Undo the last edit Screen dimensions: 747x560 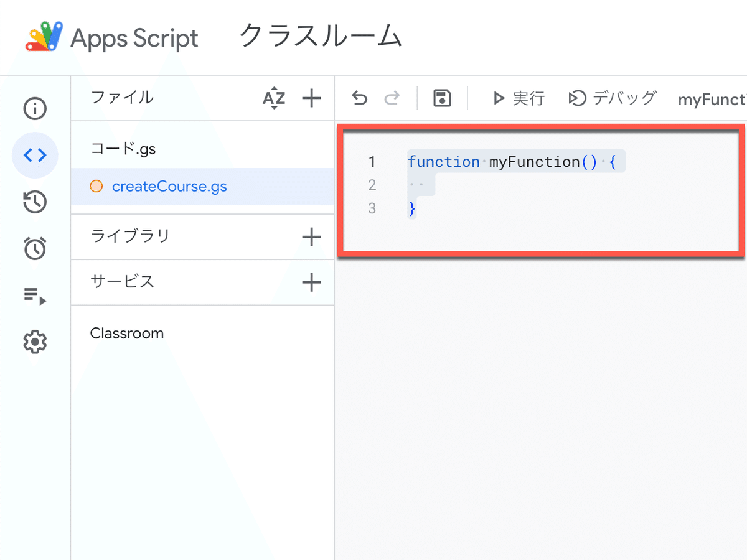click(x=360, y=98)
